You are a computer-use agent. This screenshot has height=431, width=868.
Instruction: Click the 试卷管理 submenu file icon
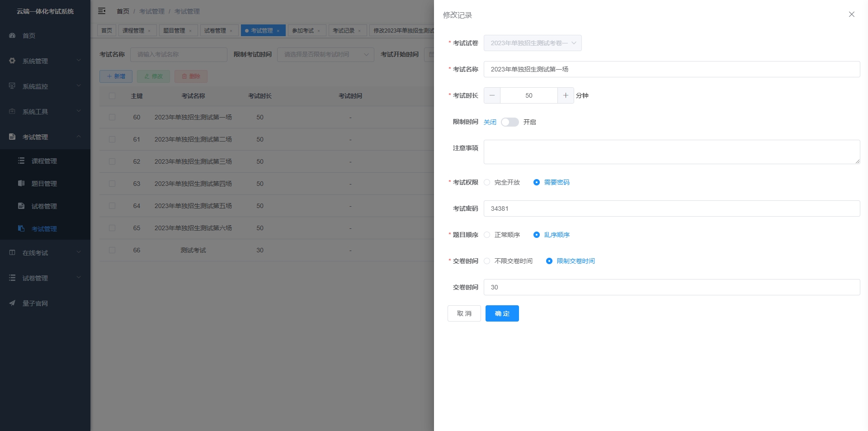(21, 206)
